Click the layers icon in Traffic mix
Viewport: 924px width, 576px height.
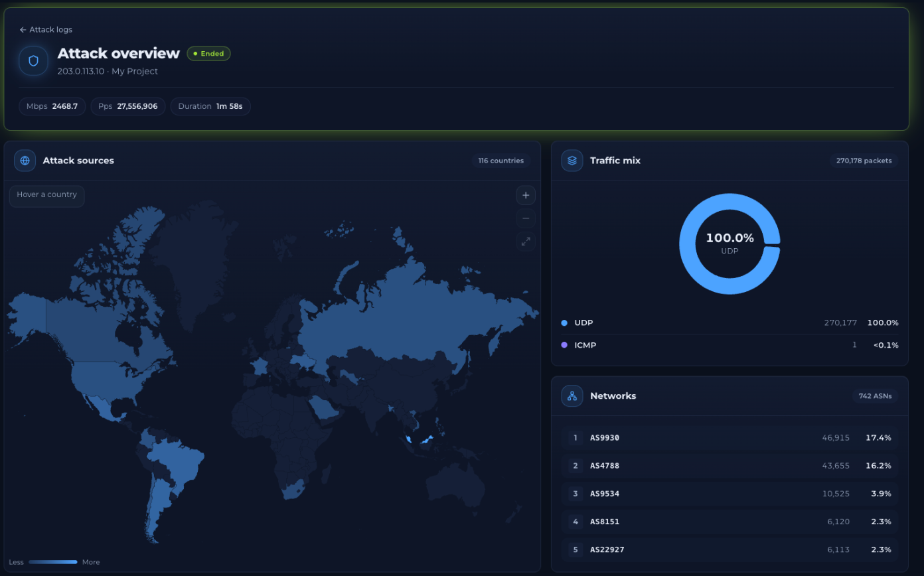(572, 161)
